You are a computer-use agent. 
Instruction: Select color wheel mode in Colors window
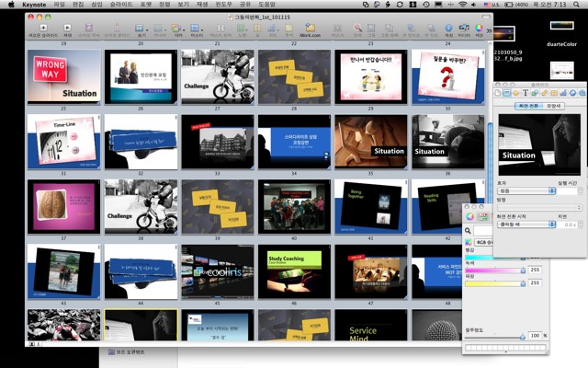(x=469, y=216)
